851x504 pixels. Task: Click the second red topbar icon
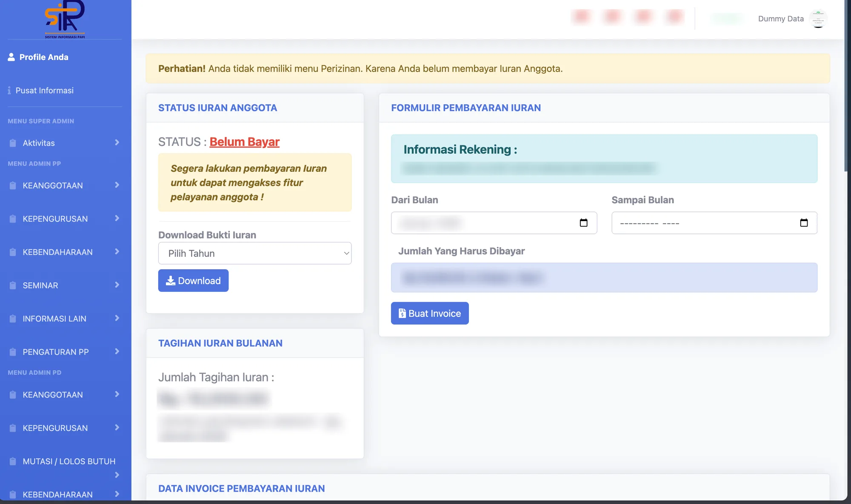point(612,17)
